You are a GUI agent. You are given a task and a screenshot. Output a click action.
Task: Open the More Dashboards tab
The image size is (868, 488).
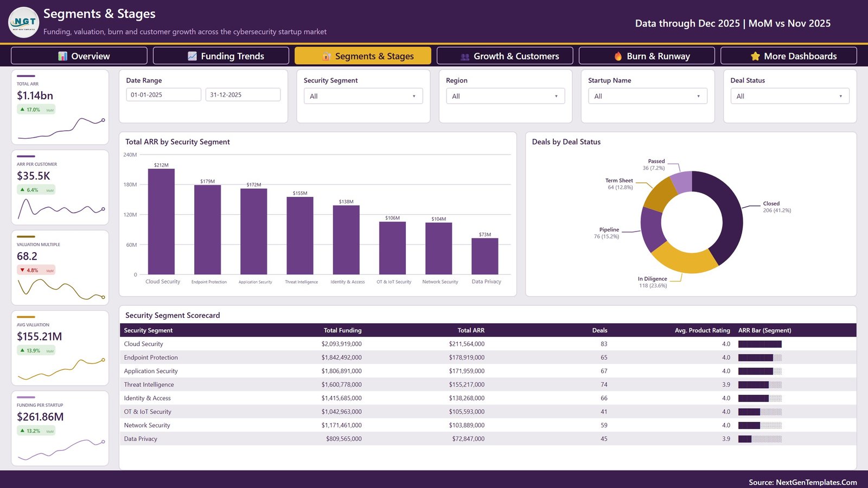pyautogui.click(x=789, y=56)
